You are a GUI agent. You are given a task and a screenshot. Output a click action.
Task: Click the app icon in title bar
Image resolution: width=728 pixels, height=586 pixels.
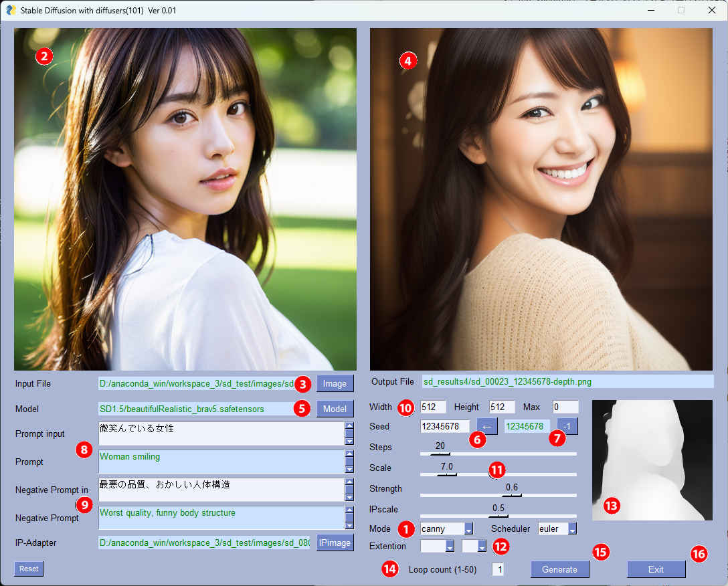coord(11,11)
